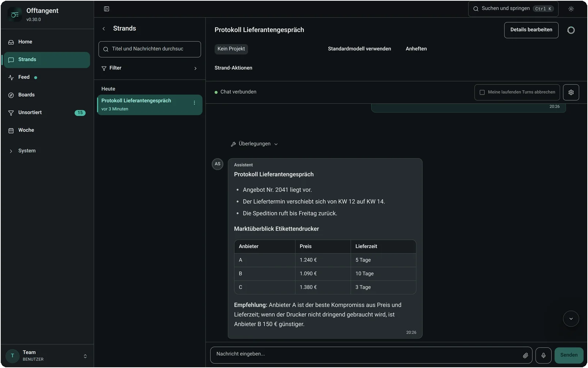Open the Woche view

[x=47, y=130]
